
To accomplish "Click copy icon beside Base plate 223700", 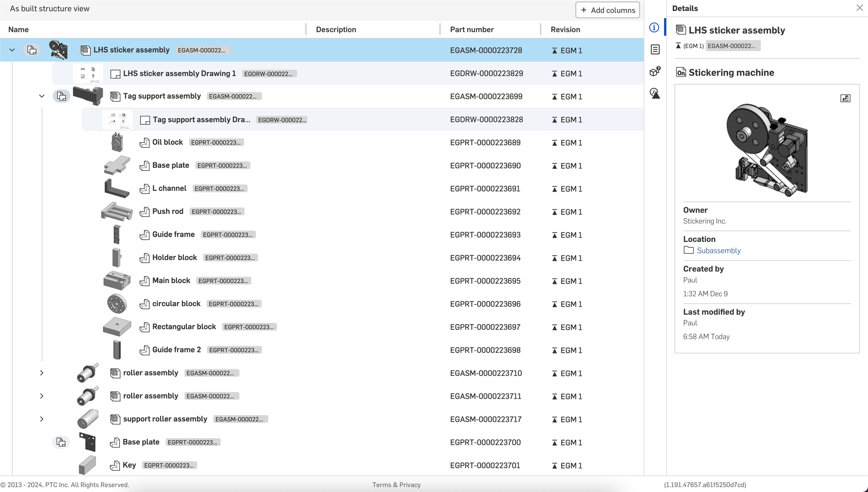I will (x=61, y=442).
